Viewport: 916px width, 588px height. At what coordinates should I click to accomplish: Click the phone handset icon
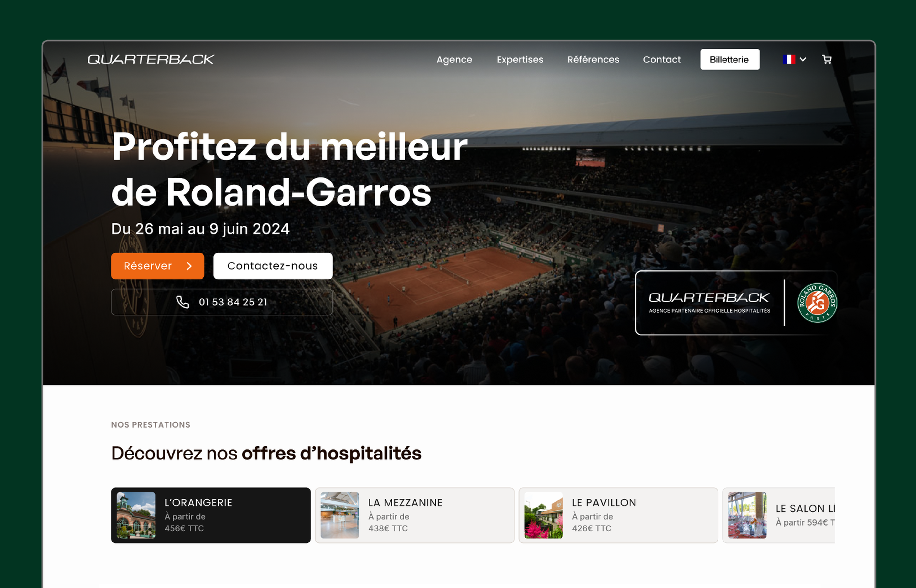point(182,302)
